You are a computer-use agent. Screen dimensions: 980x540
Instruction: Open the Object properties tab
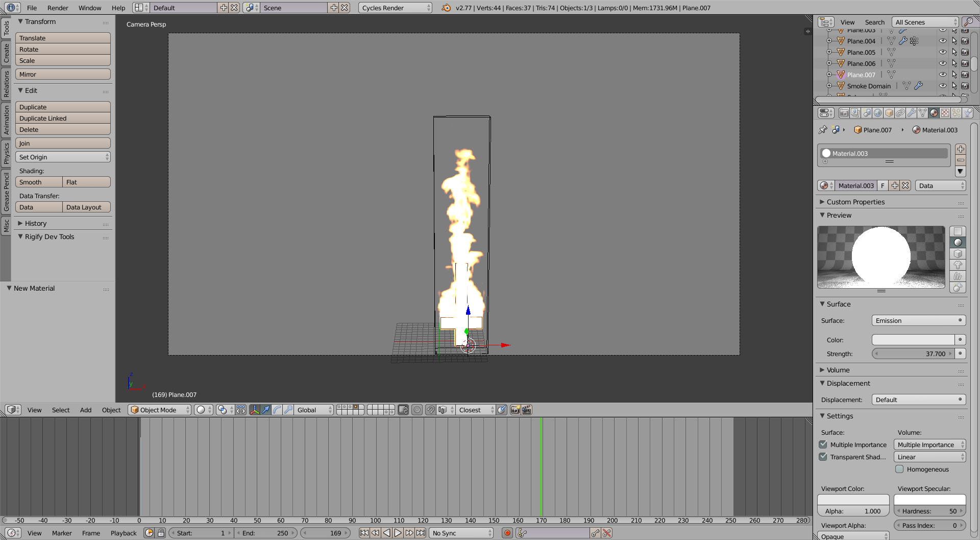(889, 113)
